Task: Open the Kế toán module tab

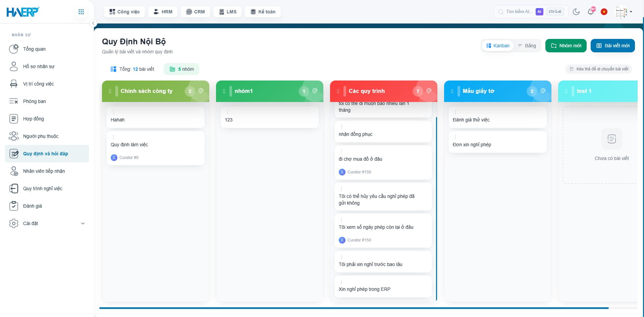Action: coord(263,12)
